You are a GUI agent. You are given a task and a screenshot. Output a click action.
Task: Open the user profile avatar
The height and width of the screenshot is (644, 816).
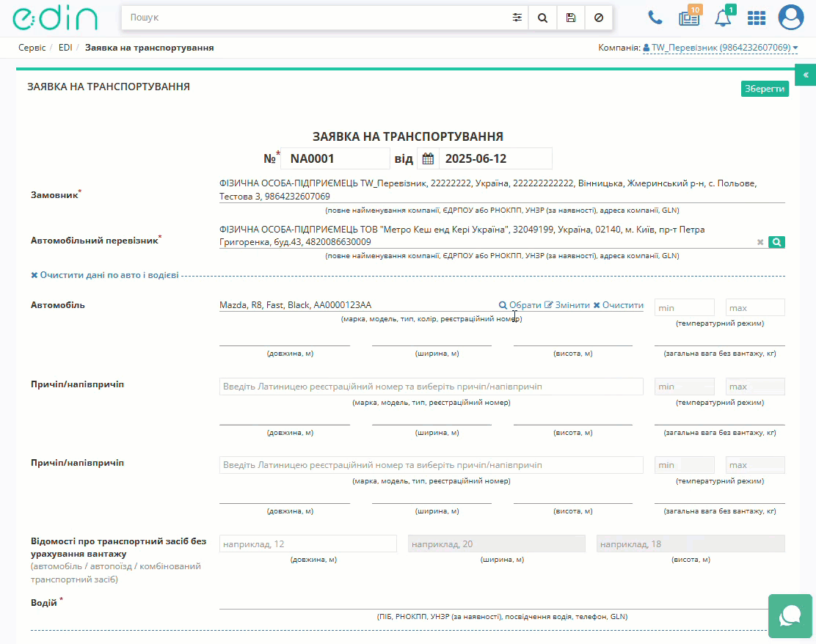pyautogui.click(x=790, y=17)
